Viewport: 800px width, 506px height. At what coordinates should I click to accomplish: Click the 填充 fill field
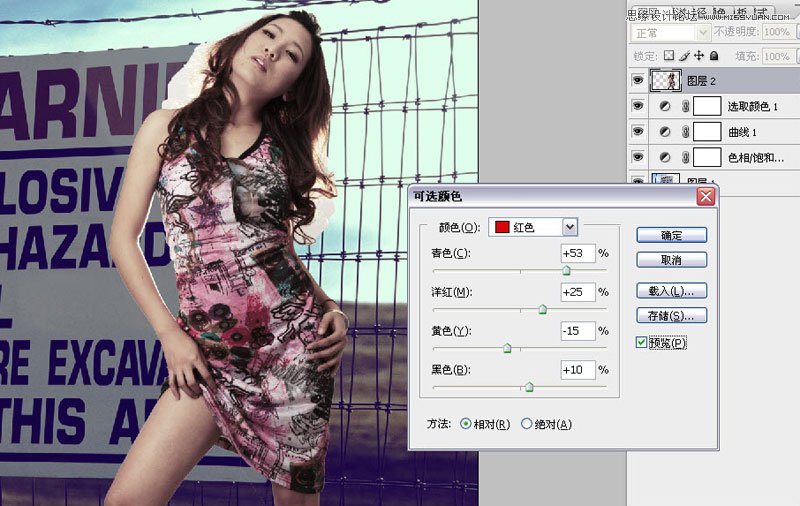click(778, 56)
